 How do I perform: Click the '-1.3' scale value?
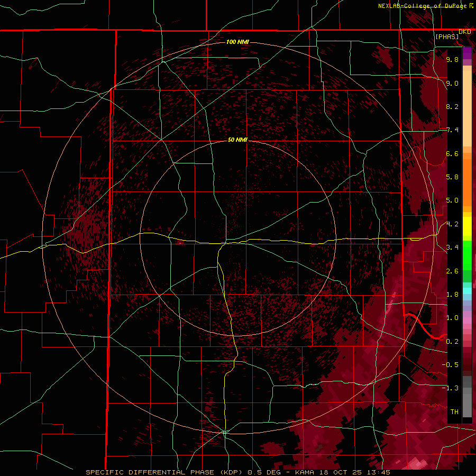pyautogui.click(x=450, y=388)
